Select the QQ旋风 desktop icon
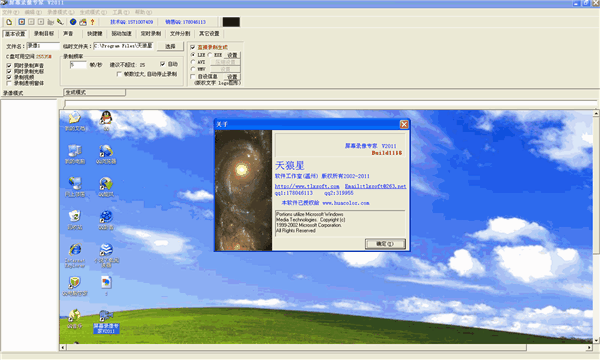The image size is (600, 360). tap(106, 187)
